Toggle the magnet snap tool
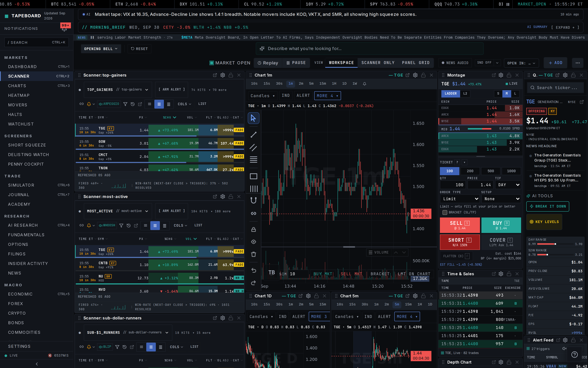 (x=253, y=201)
